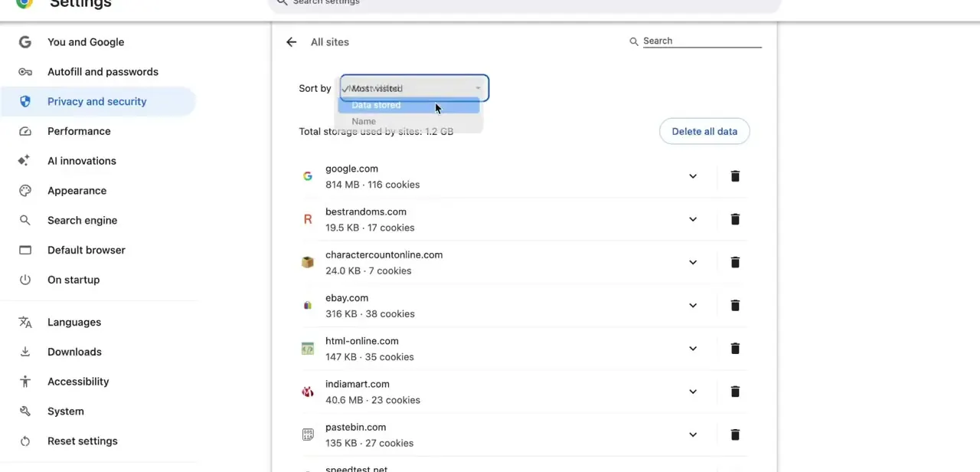Click the On startup power icon
This screenshot has width=980, height=472.
coord(25,280)
